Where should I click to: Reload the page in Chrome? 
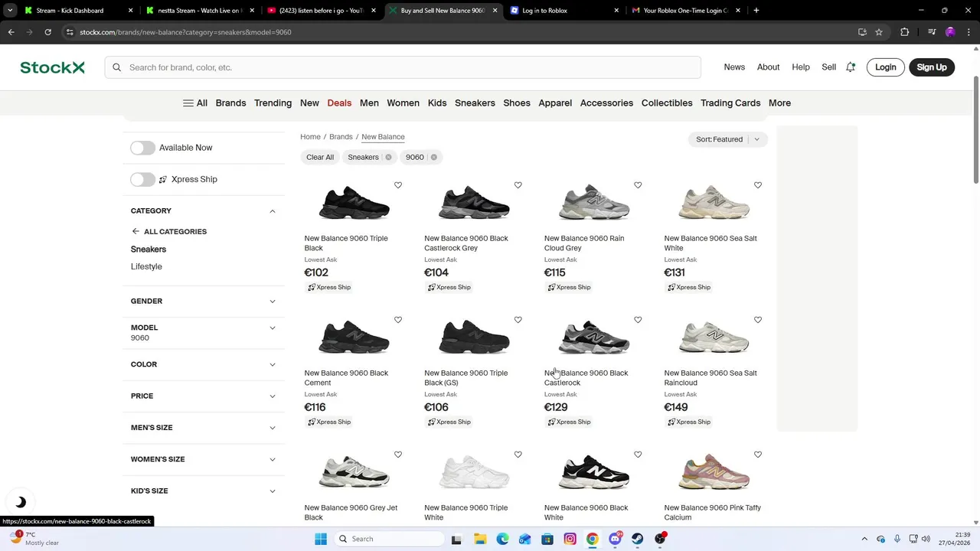[x=47, y=32]
